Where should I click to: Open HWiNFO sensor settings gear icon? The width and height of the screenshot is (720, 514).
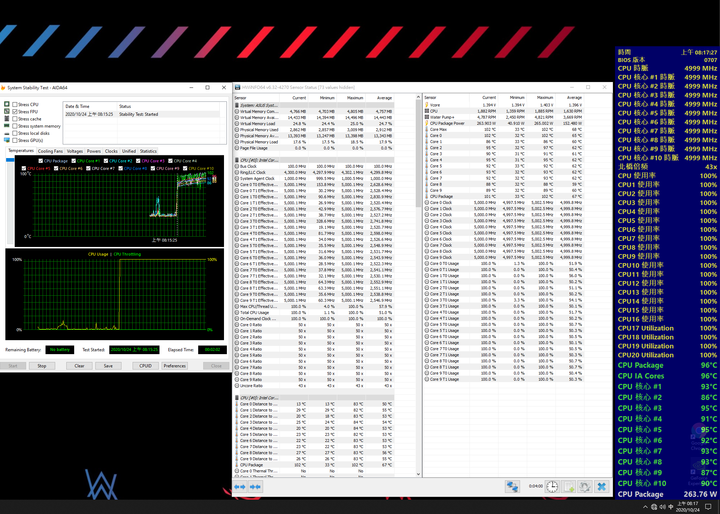[x=585, y=487]
